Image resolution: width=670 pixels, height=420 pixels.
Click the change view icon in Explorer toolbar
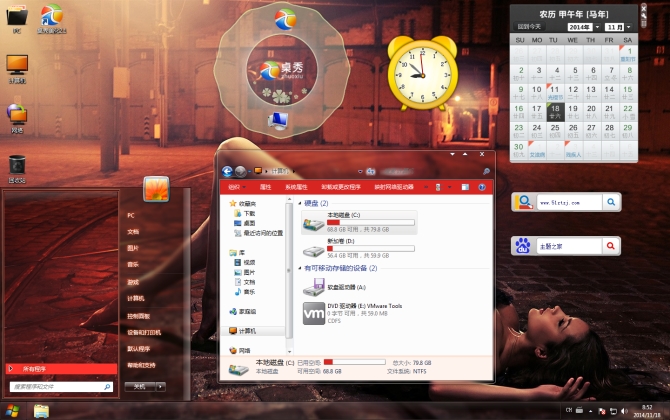(x=438, y=187)
